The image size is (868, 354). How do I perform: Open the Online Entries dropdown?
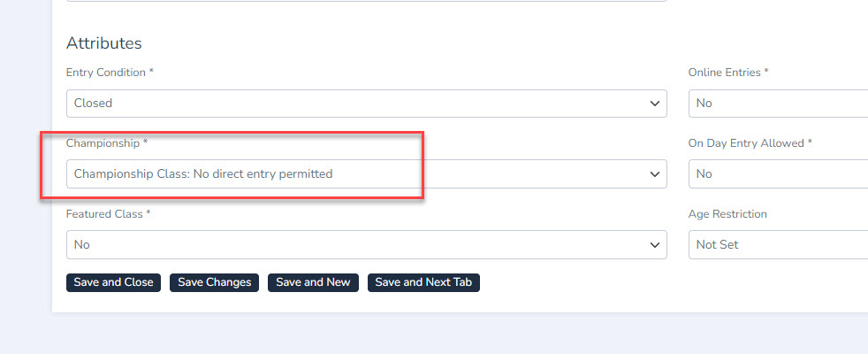pos(778,104)
